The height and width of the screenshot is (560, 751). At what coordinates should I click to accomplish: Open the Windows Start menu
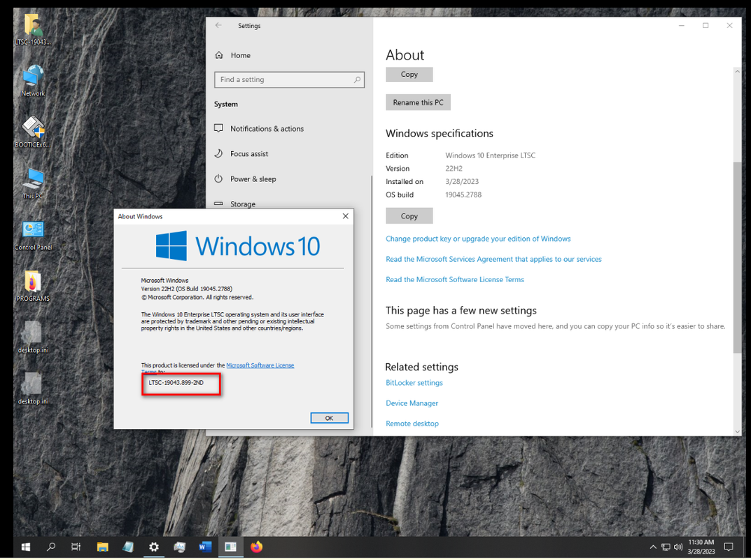[x=26, y=547]
